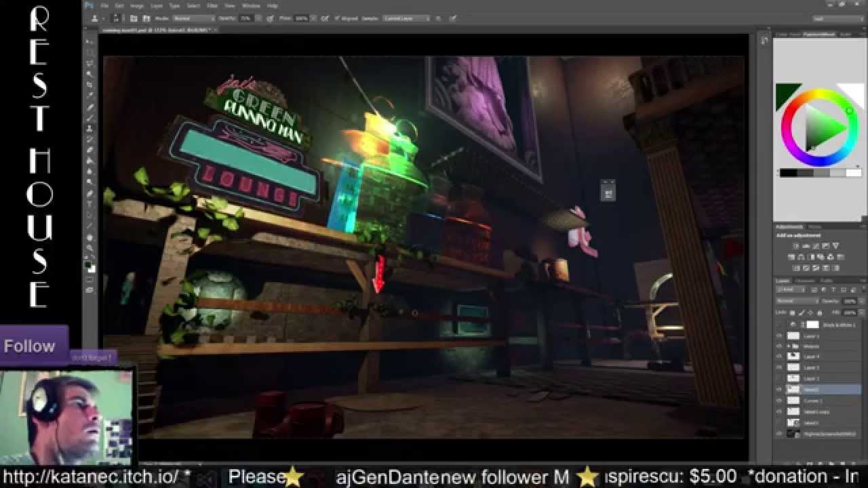
Task: Open the Window menu
Action: coord(251,5)
